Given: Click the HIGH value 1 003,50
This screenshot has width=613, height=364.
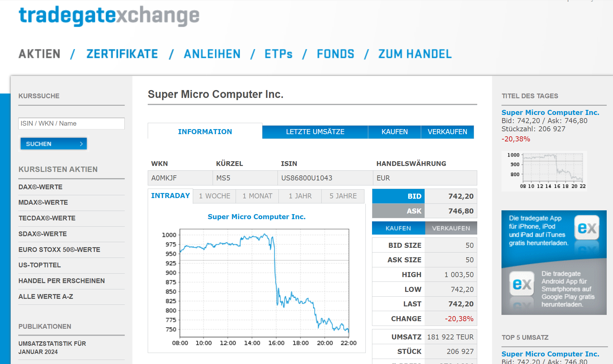Looking at the screenshot, I should tap(459, 275).
